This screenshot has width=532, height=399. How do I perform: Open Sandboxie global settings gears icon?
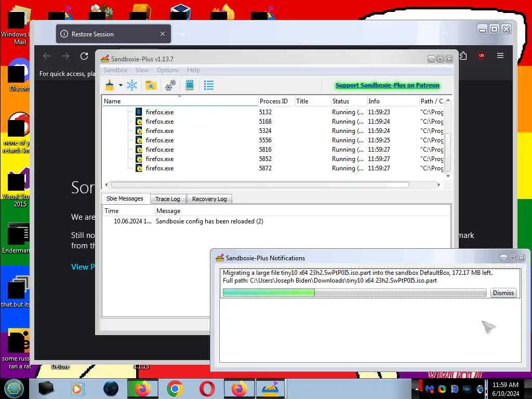pos(170,85)
